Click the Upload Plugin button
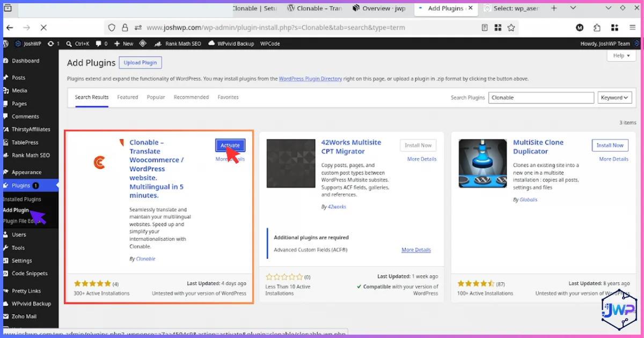This screenshot has width=644, height=338. 140,63
